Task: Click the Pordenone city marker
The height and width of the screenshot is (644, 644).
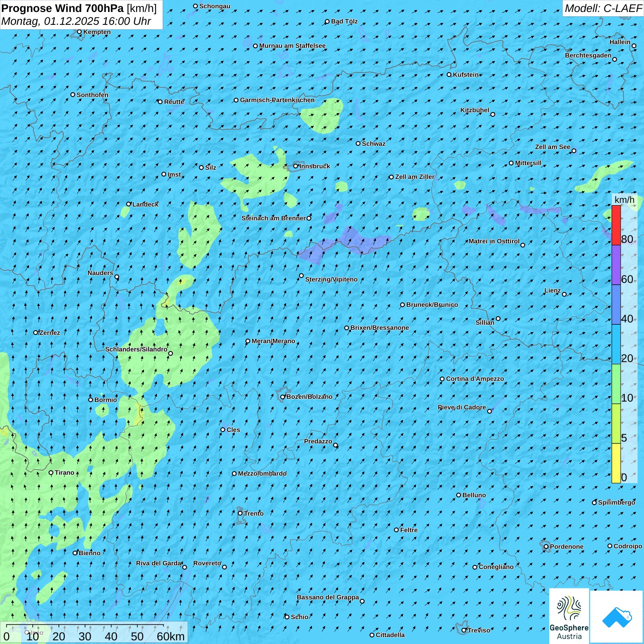Action: [546, 547]
